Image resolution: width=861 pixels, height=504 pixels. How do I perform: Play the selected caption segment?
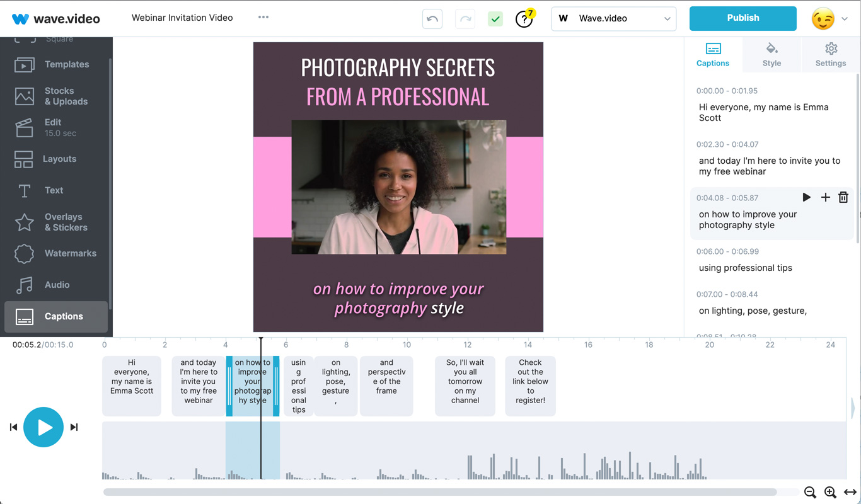pos(807,197)
